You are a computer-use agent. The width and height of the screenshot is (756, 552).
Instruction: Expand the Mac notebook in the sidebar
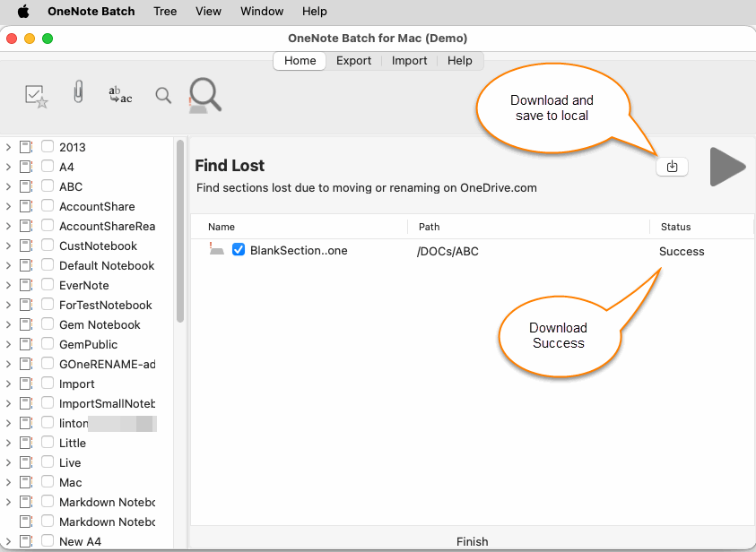(8, 482)
